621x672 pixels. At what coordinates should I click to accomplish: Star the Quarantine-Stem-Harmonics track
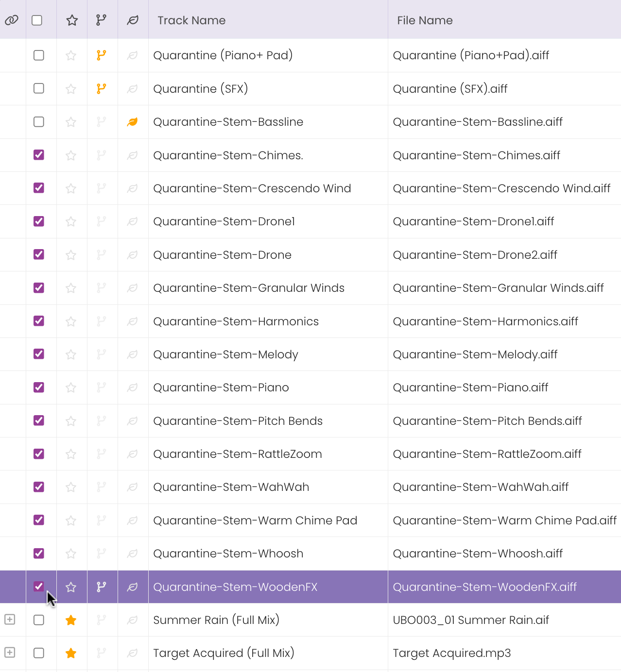pos(71,321)
